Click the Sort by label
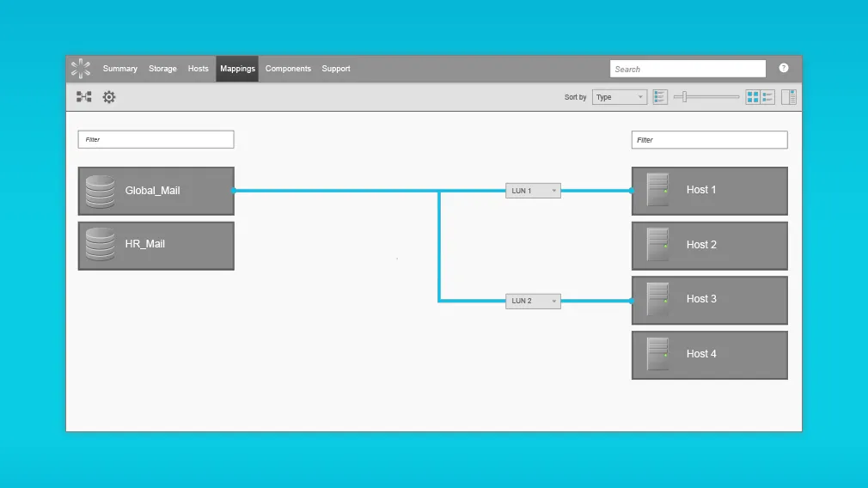868x488 pixels. pyautogui.click(x=575, y=97)
